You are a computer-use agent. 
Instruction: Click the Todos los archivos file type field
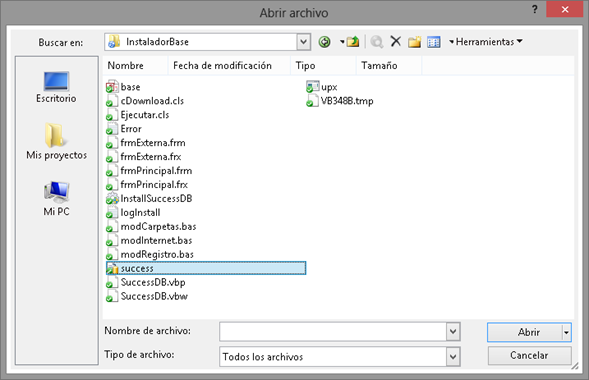click(333, 357)
